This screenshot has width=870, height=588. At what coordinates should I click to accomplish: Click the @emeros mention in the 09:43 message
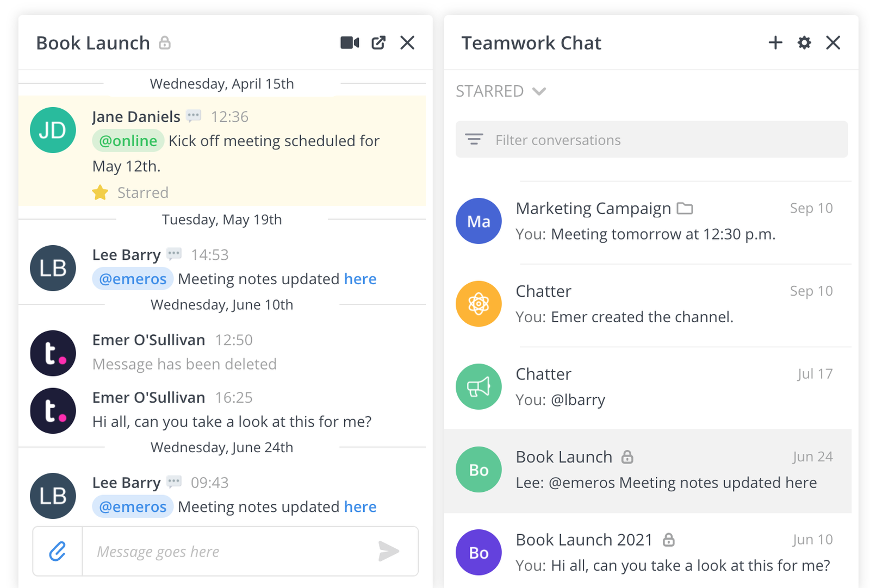pos(132,506)
